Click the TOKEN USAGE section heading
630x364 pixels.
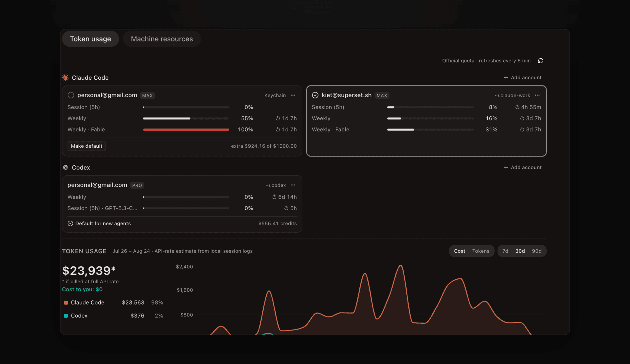click(x=84, y=251)
